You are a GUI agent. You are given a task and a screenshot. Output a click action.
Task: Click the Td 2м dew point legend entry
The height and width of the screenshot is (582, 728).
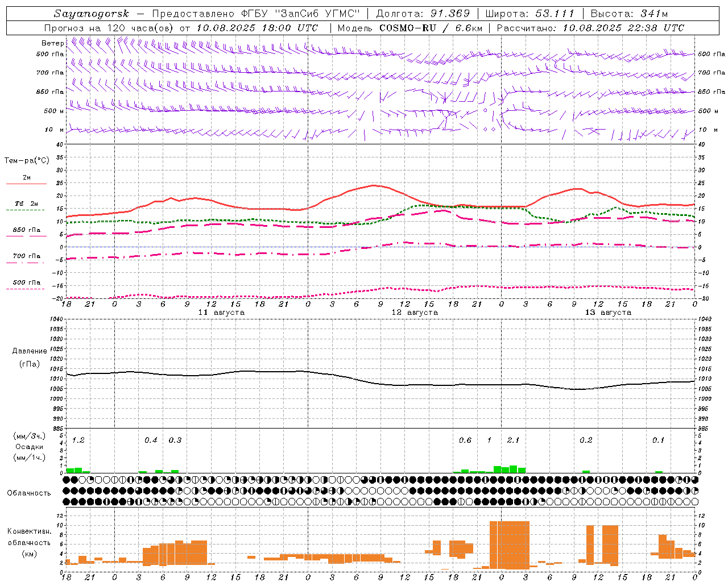27,203
